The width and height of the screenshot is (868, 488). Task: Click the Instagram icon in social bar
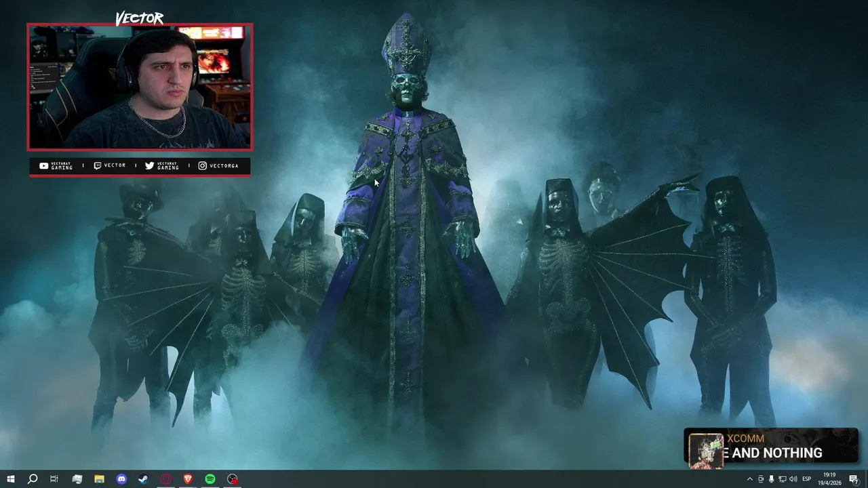click(202, 165)
